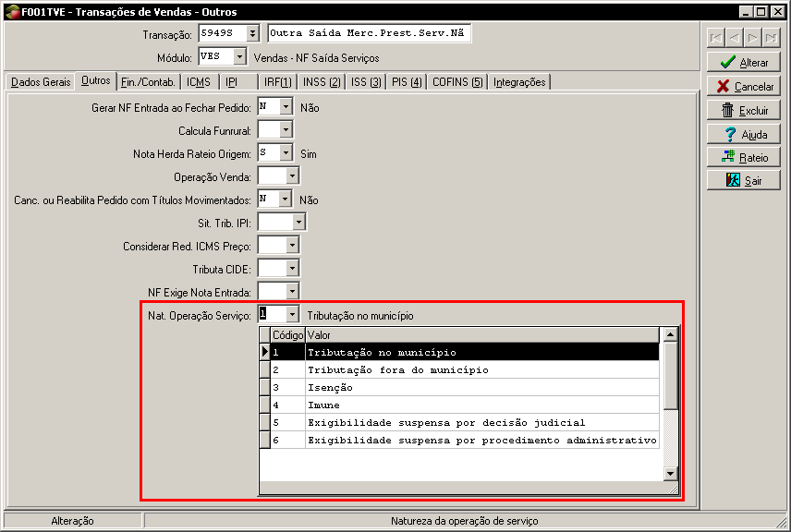Screen dimensions: 791x532
Task: Select Exigibilidade suspensa por decisão judicial
Action: point(465,423)
